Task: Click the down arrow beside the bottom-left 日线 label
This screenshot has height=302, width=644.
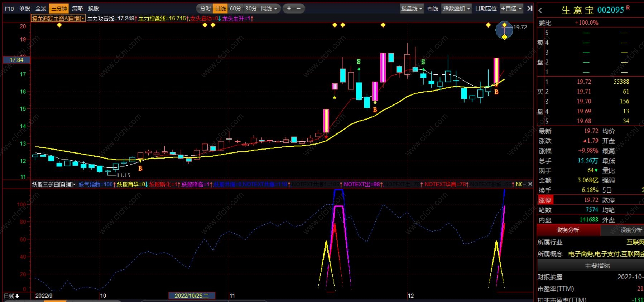Action: (17, 296)
